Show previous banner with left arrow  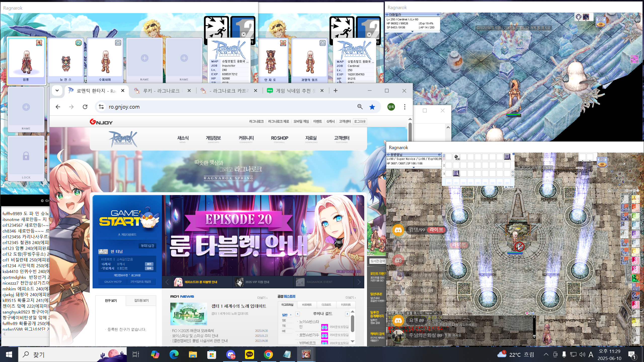(x=167, y=282)
